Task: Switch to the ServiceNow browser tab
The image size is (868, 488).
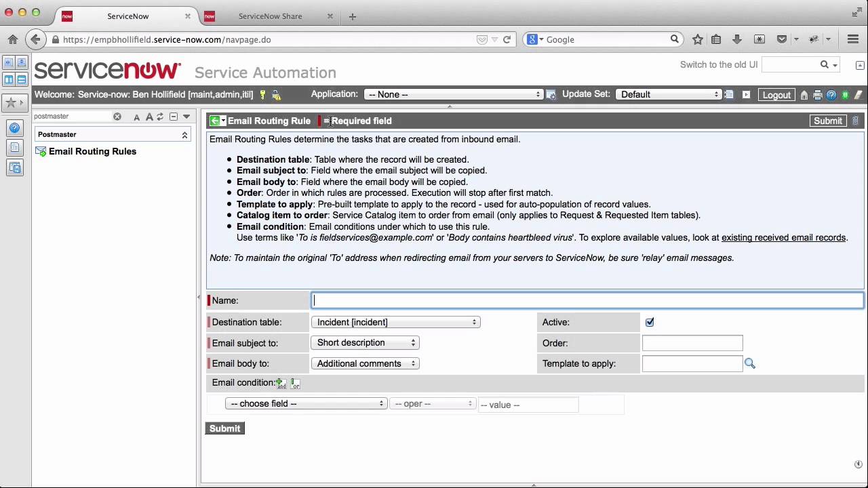Action: (127, 16)
